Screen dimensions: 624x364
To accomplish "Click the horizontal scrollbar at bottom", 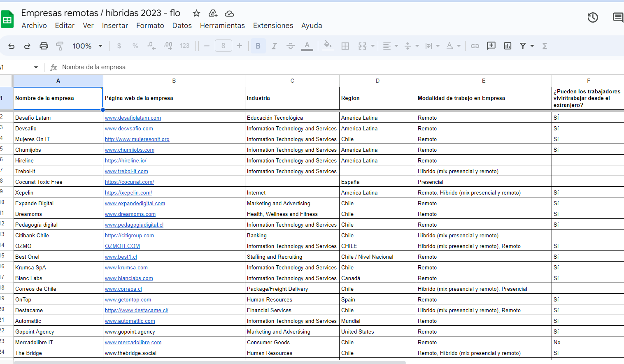I will coord(210,362).
